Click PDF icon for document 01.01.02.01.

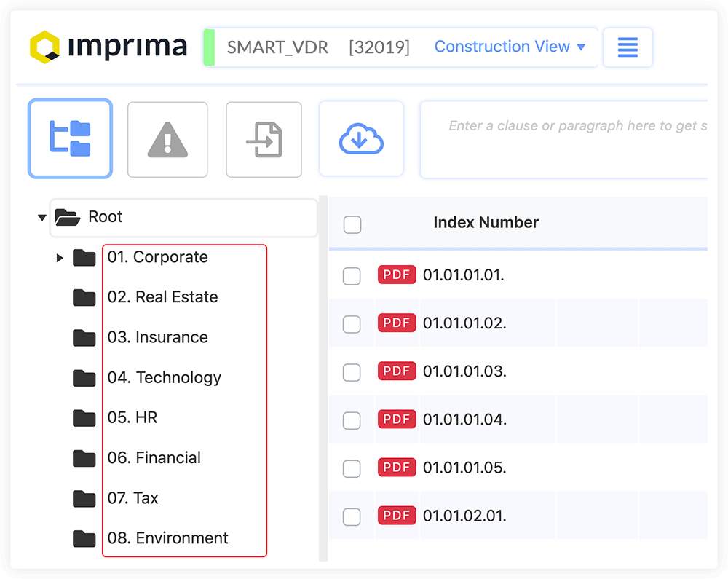(x=397, y=516)
